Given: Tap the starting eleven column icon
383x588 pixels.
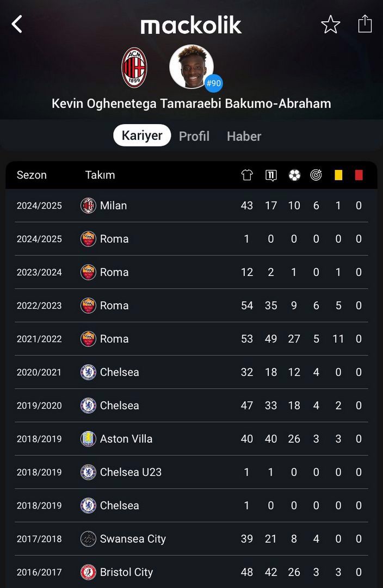Looking at the screenshot, I should pyautogui.click(x=271, y=175).
